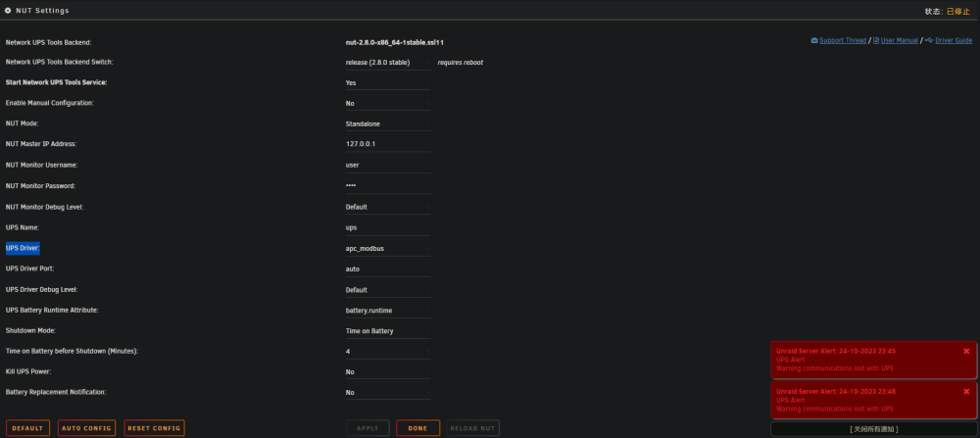Click the nut-2.8.0-x86_64-1stable.ssl11 backend version text
This screenshot has width=980, height=438.
(394, 42)
